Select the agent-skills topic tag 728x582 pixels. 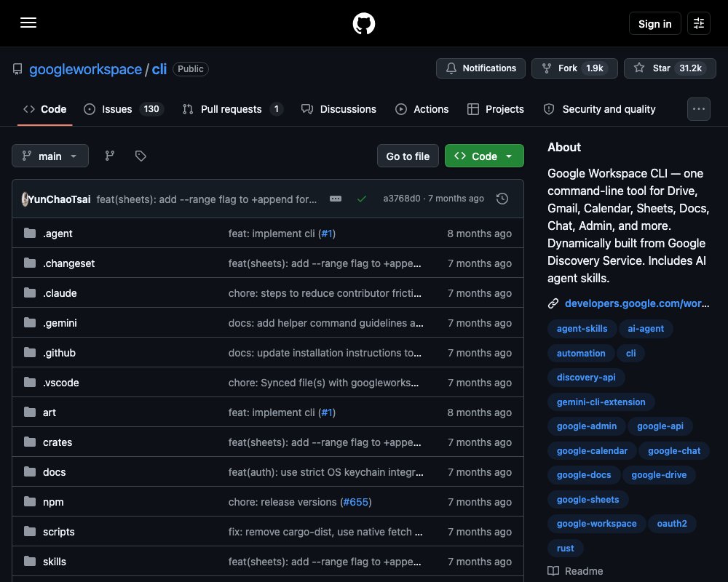(582, 329)
